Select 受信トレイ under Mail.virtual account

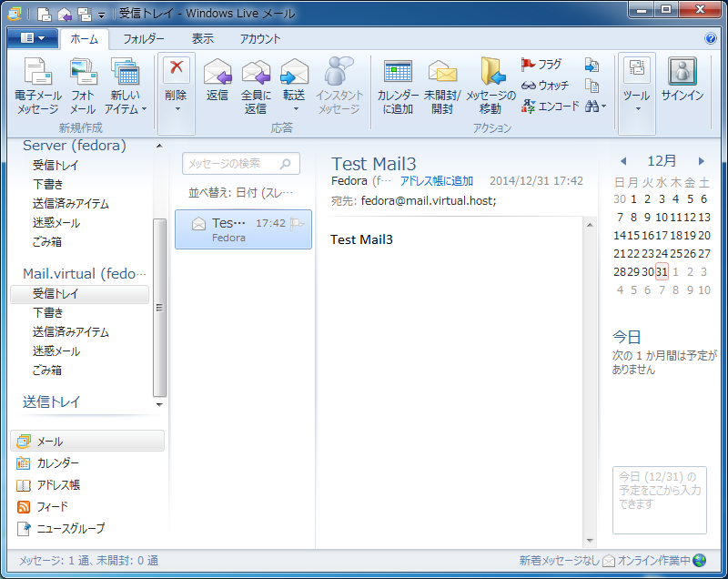[79, 293]
